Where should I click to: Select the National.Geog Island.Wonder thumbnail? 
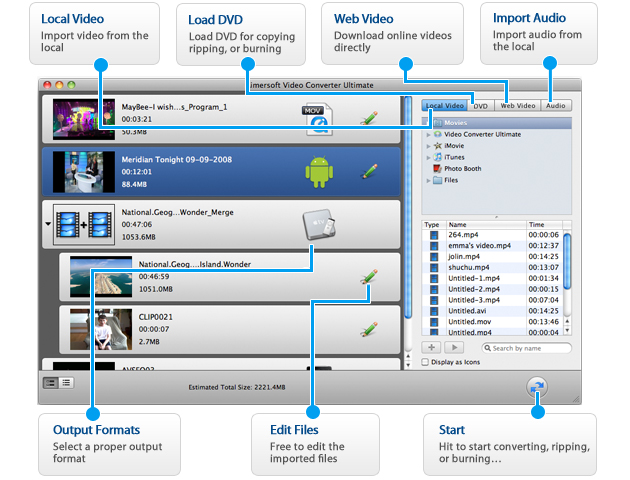coord(101,277)
